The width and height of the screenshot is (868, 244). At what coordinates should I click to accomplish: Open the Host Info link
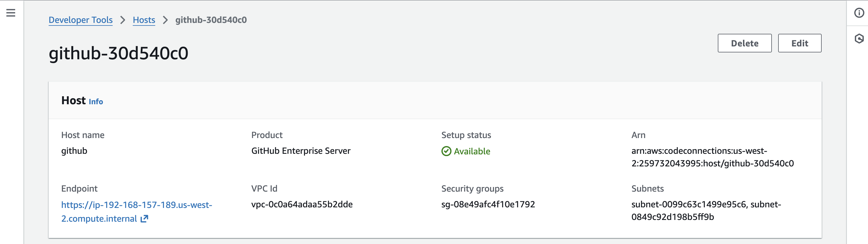pyautogui.click(x=96, y=102)
